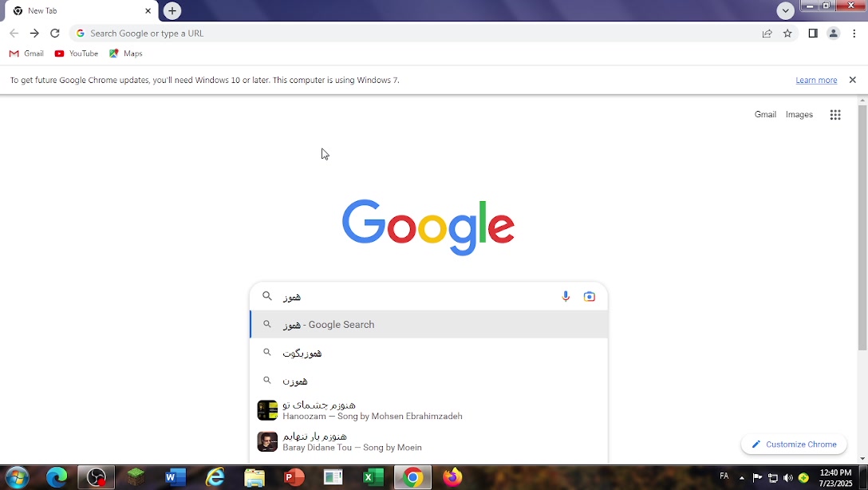The width and height of the screenshot is (868, 490).
Task: Open the volume control in the tray
Action: click(788, 478)
